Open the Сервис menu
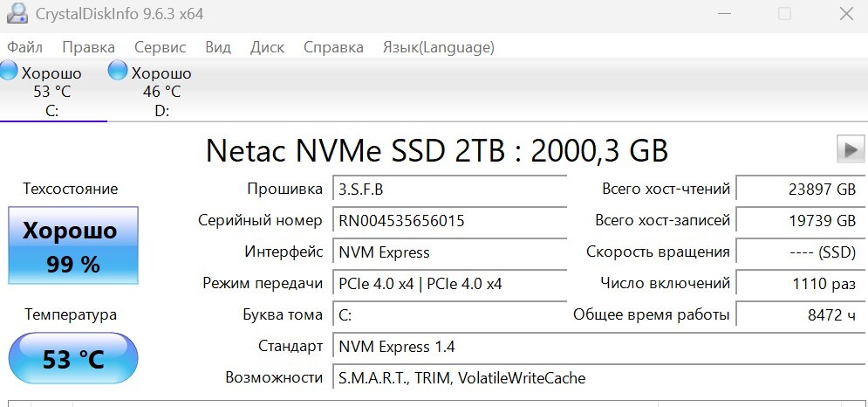 pyautogui.click(x=161, y=48)
